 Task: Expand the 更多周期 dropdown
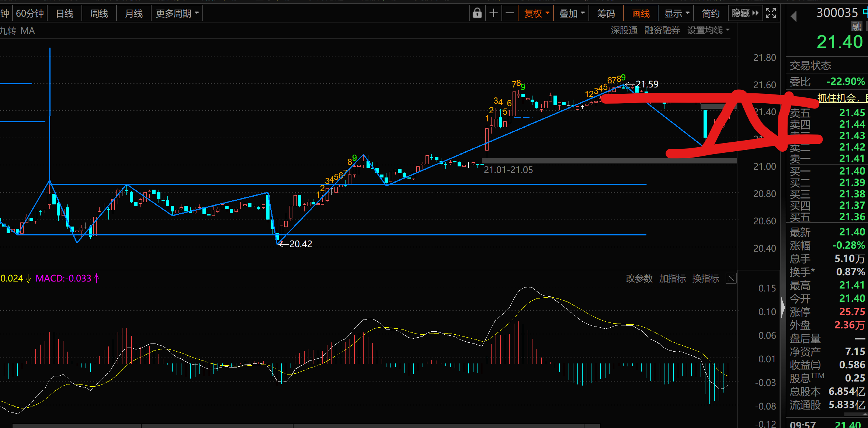[177, 14]
